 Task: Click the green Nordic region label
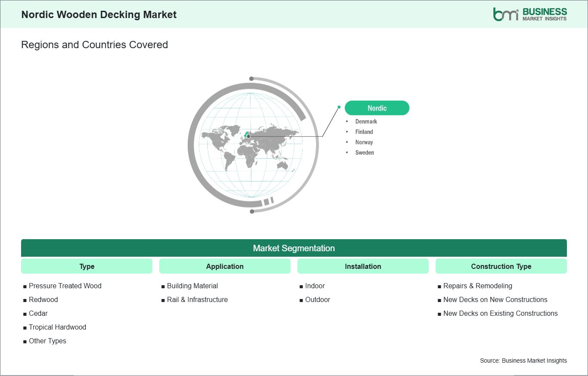point(377,108)
